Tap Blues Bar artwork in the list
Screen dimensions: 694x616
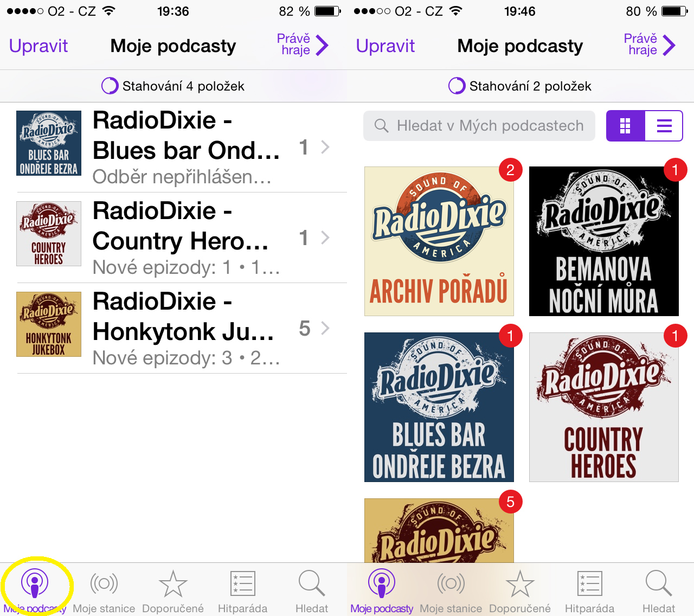tap(49, 143)
